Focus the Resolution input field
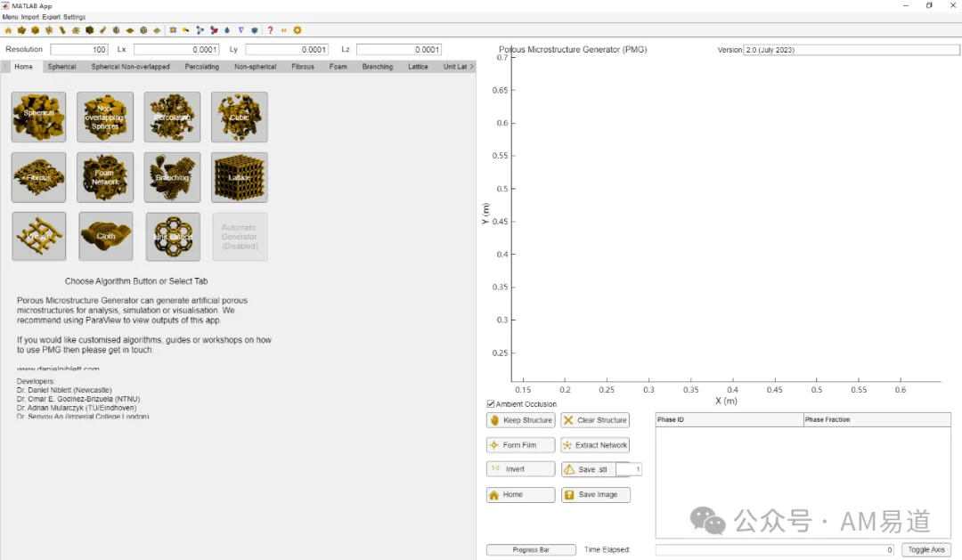962x560 pixels. (80, 49)
